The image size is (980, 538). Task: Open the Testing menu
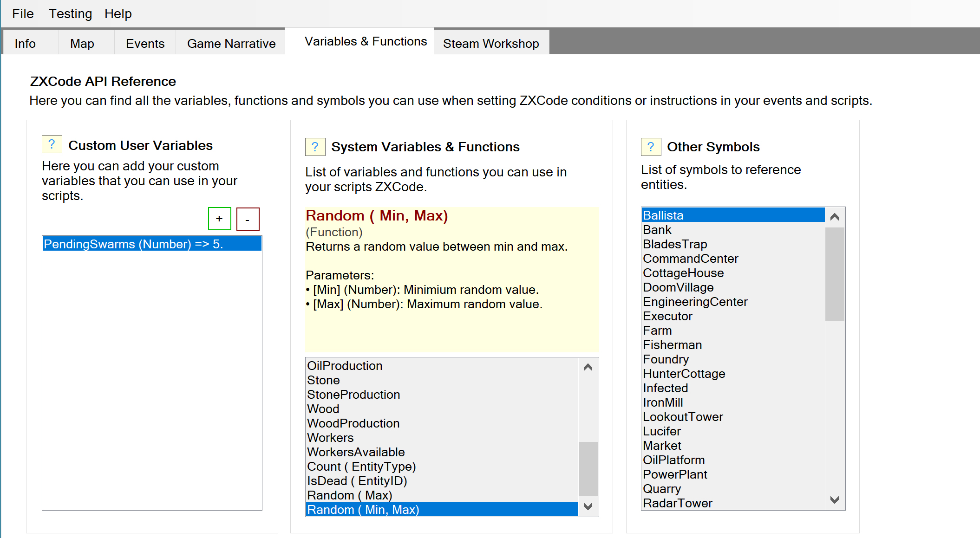(x=70, y=13)
